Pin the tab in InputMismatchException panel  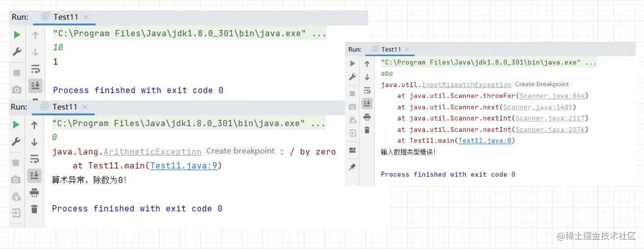[353, 167]
